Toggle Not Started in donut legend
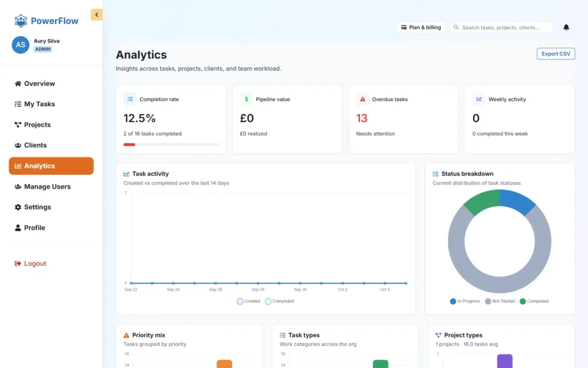The width and height of the screenshot is (588, 368). click(500, 301)
